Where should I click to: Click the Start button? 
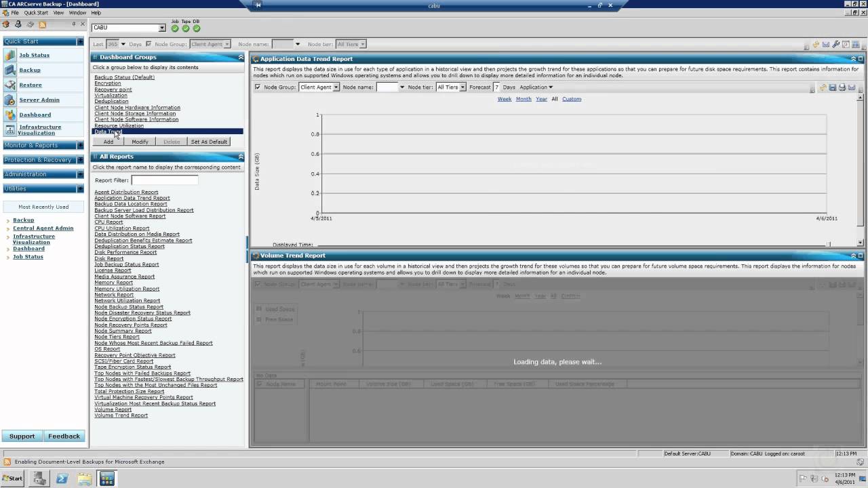pyautogui.click(x=12, y=478)
